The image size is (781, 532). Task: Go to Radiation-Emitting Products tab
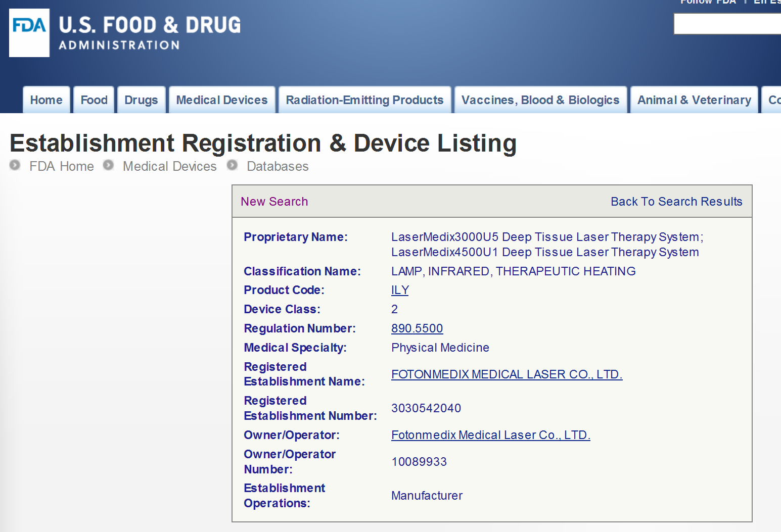point(364,100)
